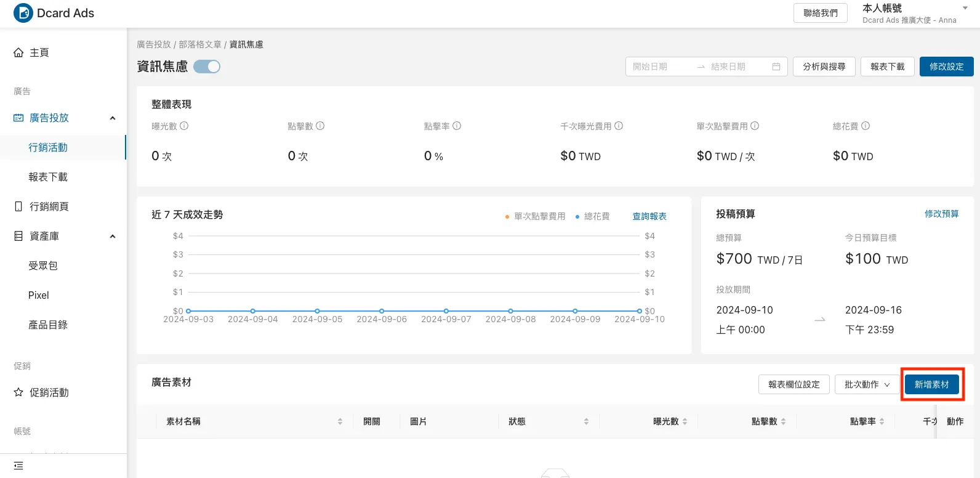Click the 圖片 column header
This screenshot has width=980, height=478.
point(419,421)
